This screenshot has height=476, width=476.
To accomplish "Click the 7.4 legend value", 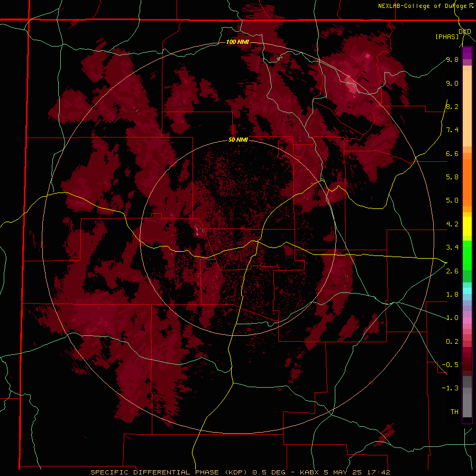I will [x=452, y=130].
